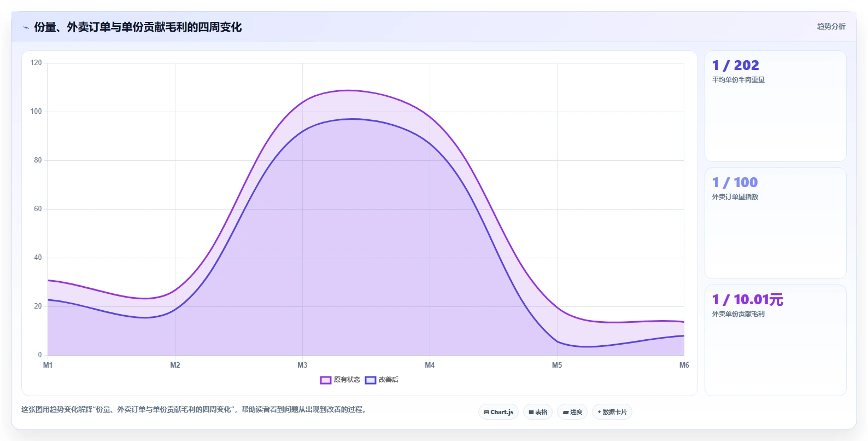Select the 表格 tag chip
The image size is (868, 441).
tap(538, 412)
